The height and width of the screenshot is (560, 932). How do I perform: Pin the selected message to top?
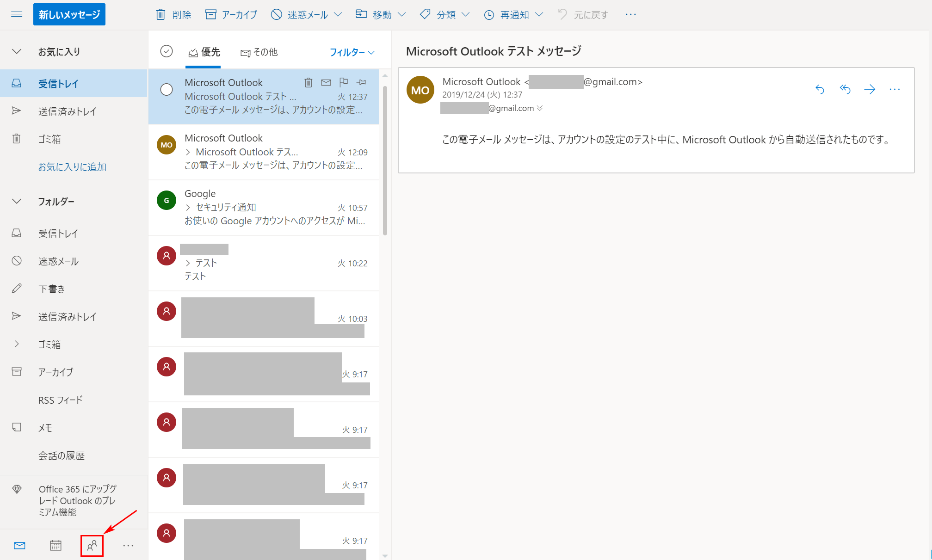point(361,82)
